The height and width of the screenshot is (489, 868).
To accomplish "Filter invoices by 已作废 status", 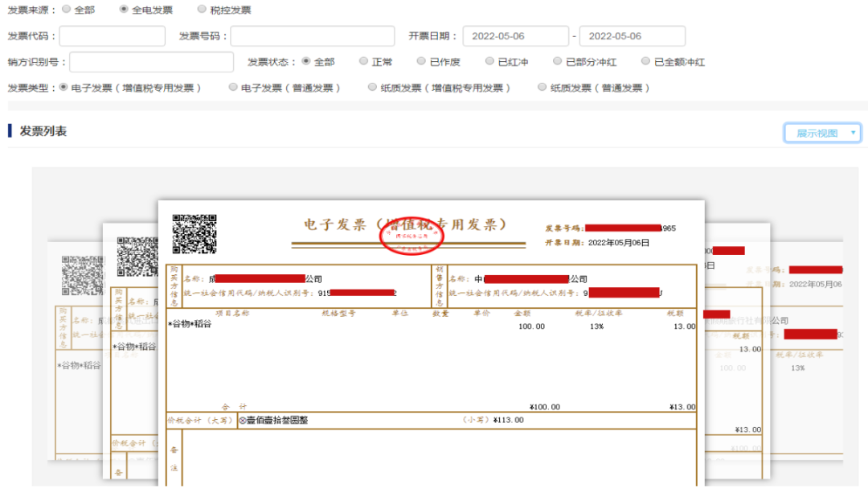I will pyautogui.click(x=422, y=61).
